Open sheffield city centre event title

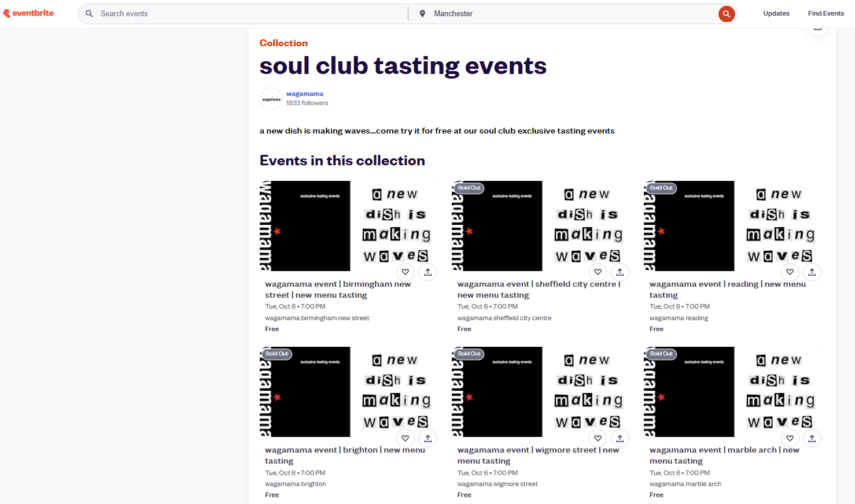click(x=539, y=290)
